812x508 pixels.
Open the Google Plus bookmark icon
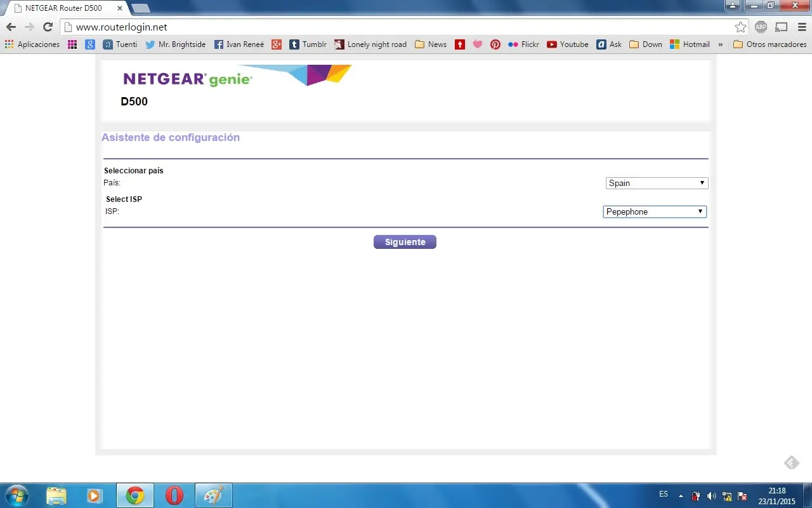277,44
